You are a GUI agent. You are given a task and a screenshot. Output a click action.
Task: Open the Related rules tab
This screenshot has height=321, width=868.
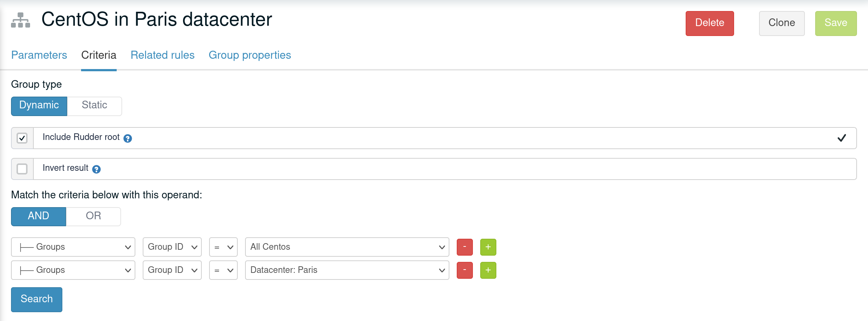click(163, 55)
